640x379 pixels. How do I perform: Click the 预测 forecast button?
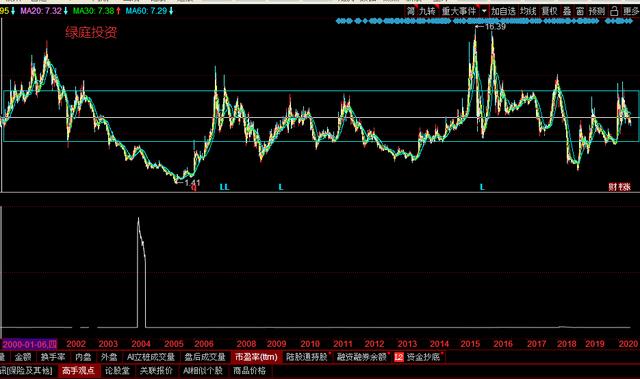pos(597,11)
